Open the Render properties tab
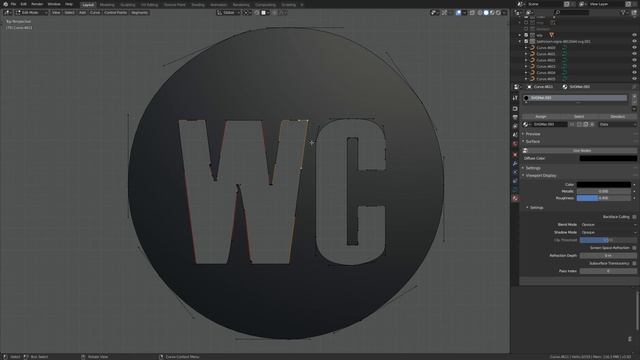 515,109
